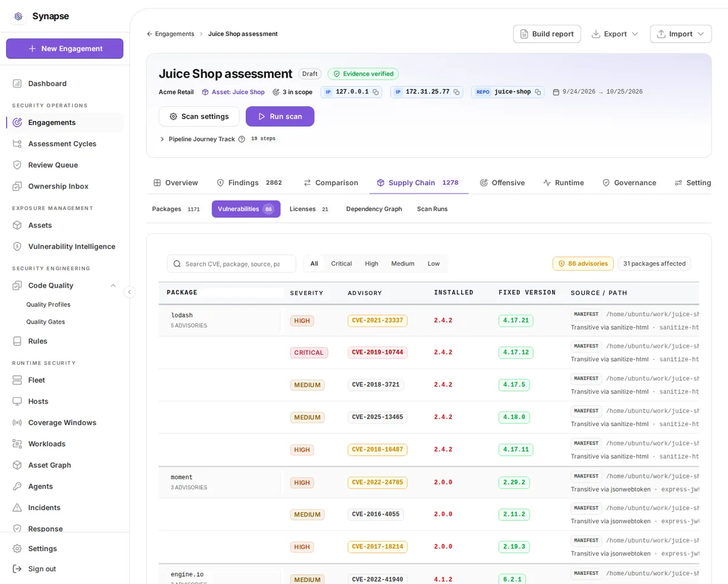This screenshot has width=728, height=584.
Task: Open Incidents in the sidebar
Action: (64, 507)
